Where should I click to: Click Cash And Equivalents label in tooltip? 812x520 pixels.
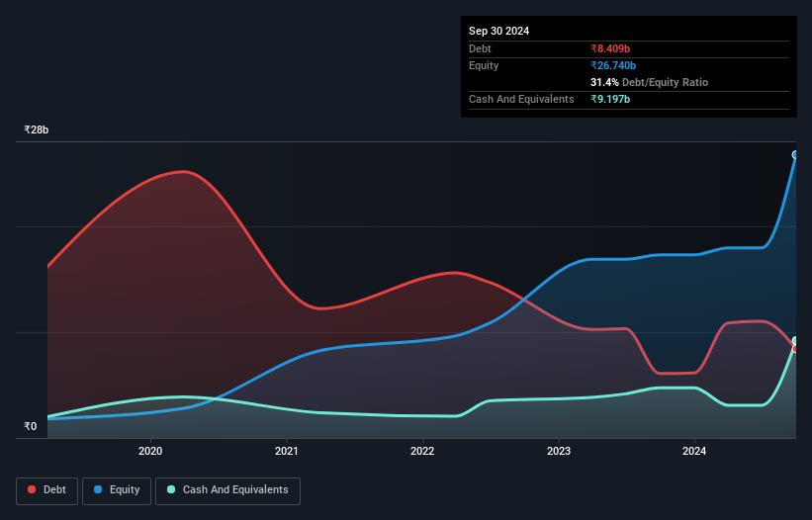pyautogui.click(x=521, y=99)
